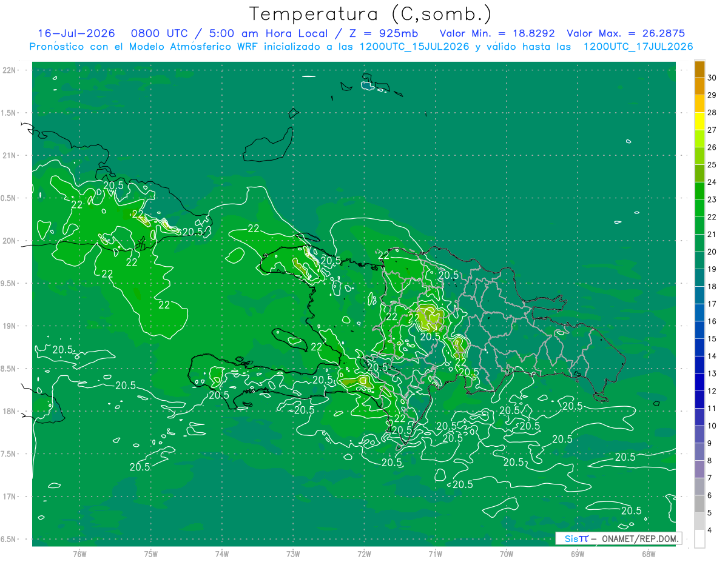Click the legend color band between 25 and 26

point(699,156)
